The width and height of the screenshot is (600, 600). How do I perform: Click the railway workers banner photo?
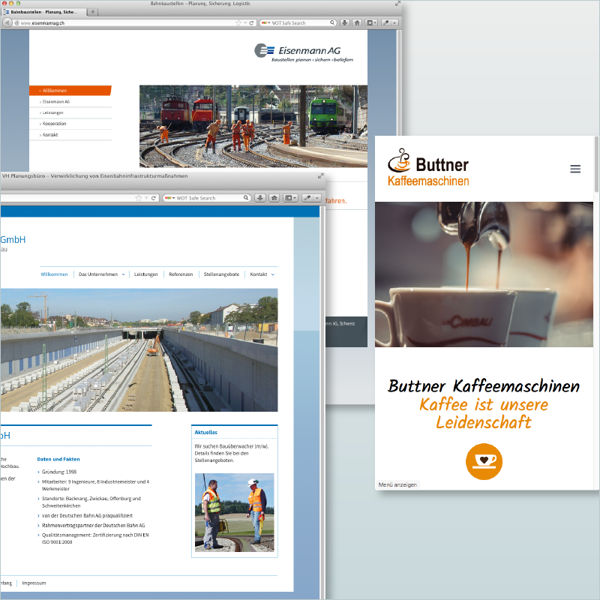[x=253, y=126]
